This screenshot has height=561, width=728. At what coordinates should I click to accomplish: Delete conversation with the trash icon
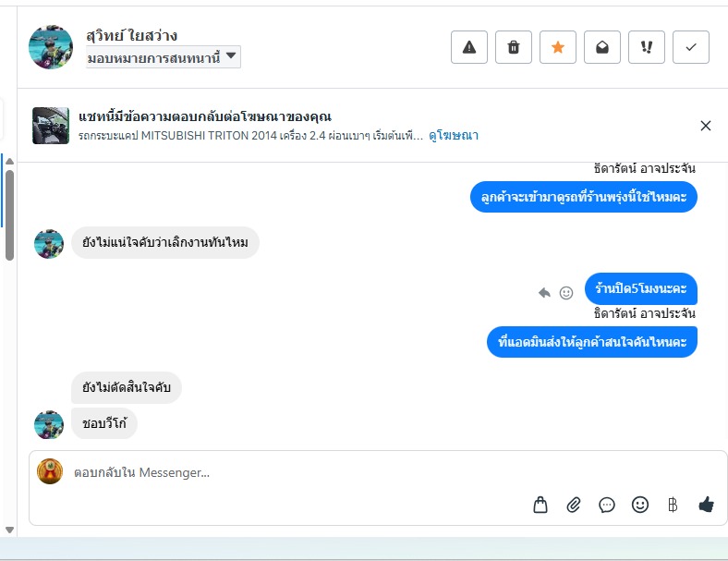(514, 47)
